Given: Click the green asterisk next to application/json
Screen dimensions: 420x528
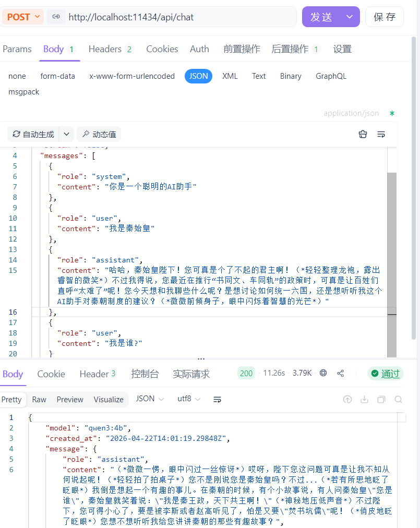Looking at the screenshot, I should (392, 113).
